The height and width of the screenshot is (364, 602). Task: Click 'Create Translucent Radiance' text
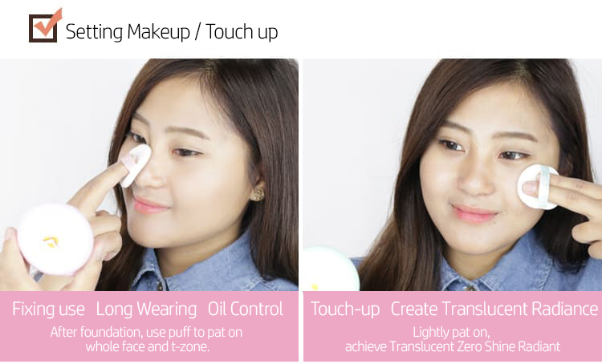pyautogui.click(x=494, y=309)
